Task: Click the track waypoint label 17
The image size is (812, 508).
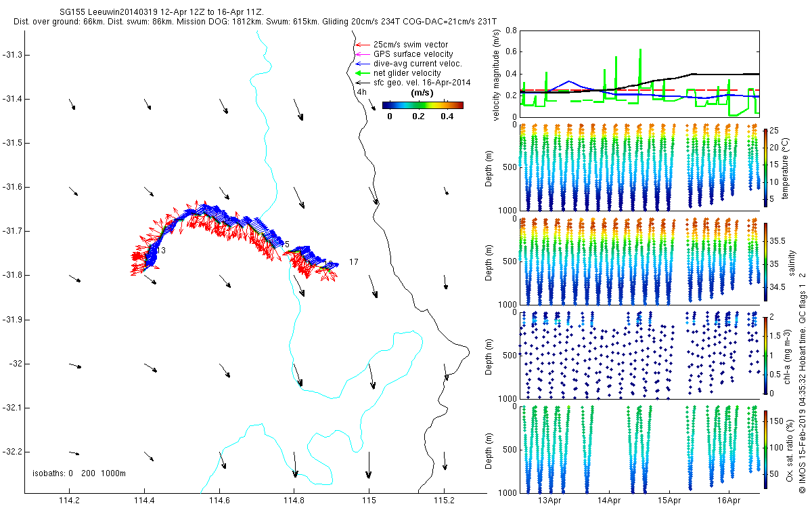Action: pyautogui.click(x=354, y=261)
